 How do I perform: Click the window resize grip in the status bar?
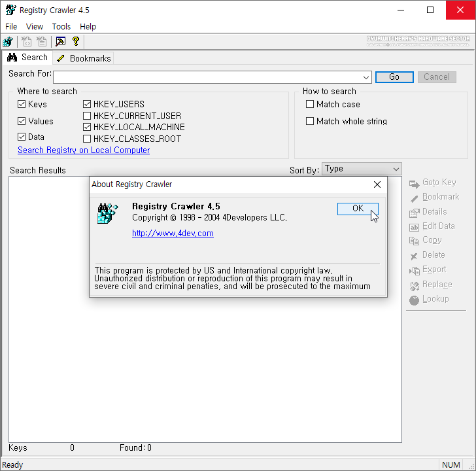click(471, 467)
